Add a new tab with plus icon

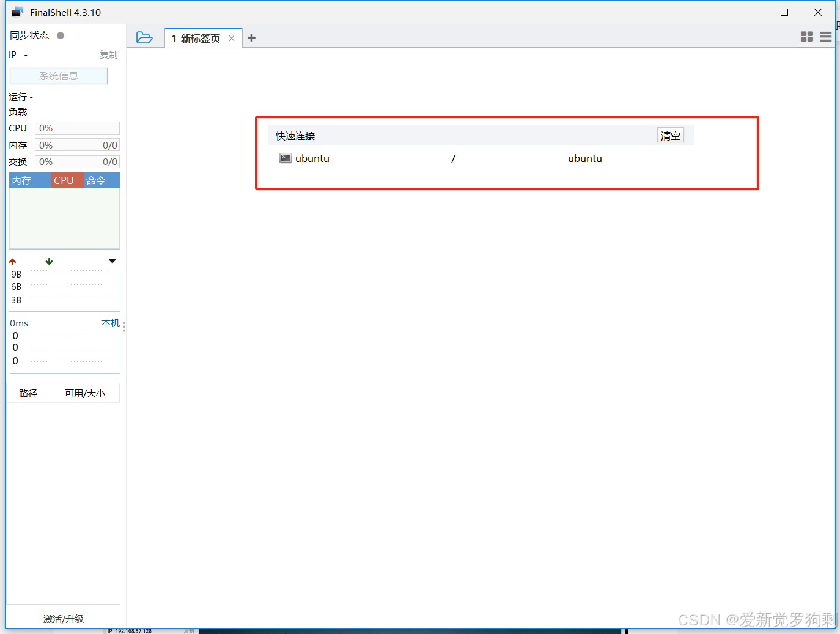(x=251, y=38)
